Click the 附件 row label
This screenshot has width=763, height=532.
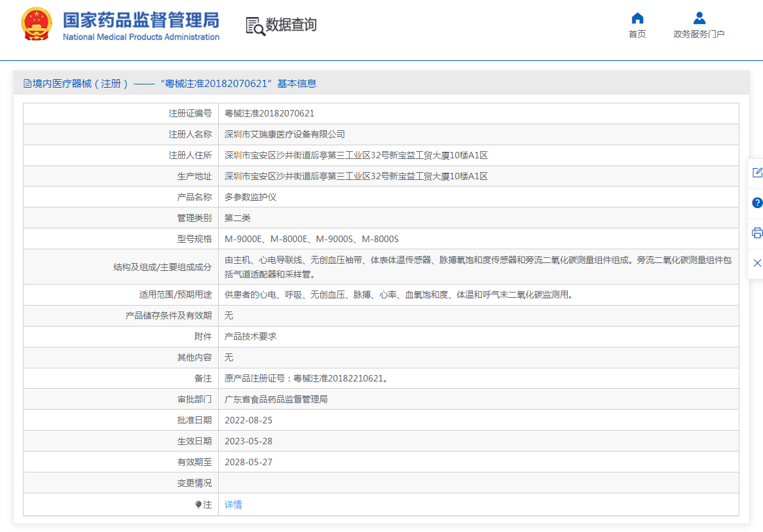tap(203, 336)
